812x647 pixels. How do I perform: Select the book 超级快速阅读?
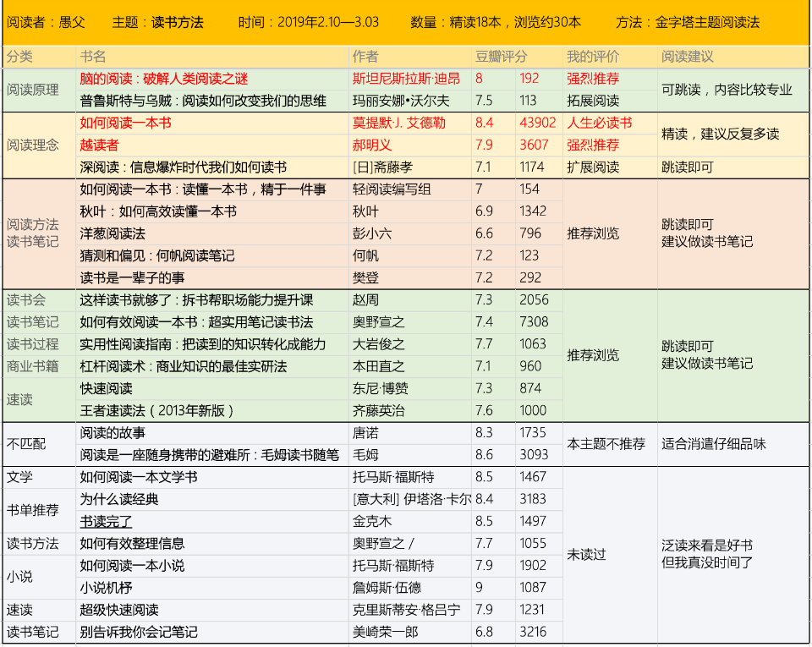[x=119, y=611]
